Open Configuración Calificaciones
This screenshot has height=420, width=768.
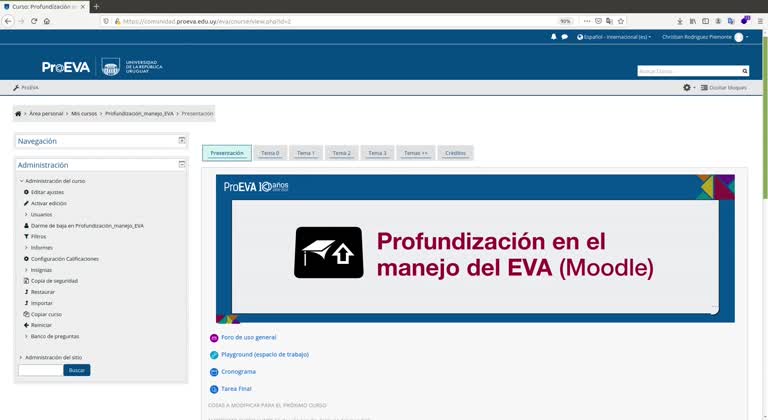65,259
